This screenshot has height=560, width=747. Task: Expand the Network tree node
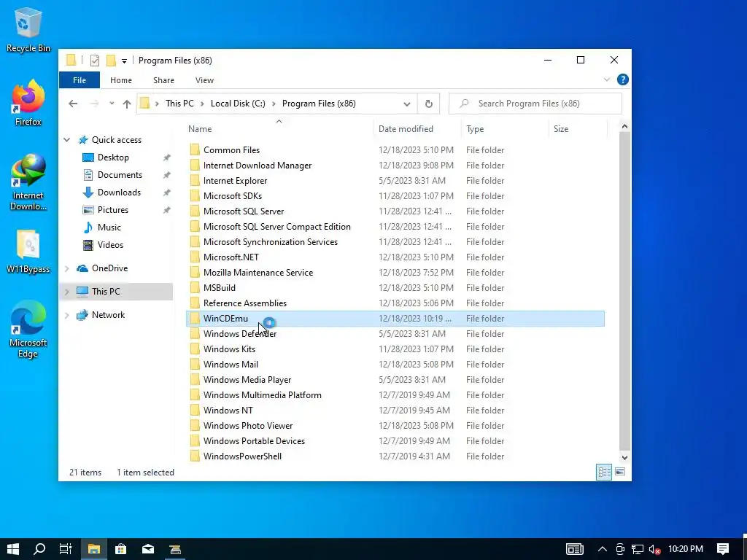66,315
